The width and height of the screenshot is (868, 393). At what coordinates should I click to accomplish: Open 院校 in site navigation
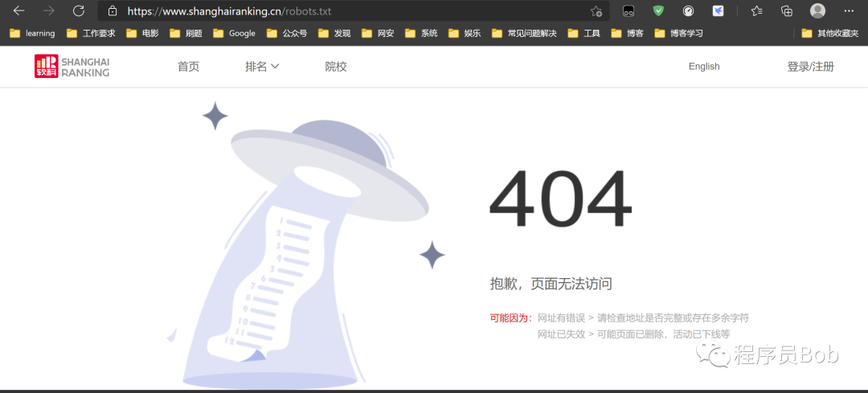(336, 67)
